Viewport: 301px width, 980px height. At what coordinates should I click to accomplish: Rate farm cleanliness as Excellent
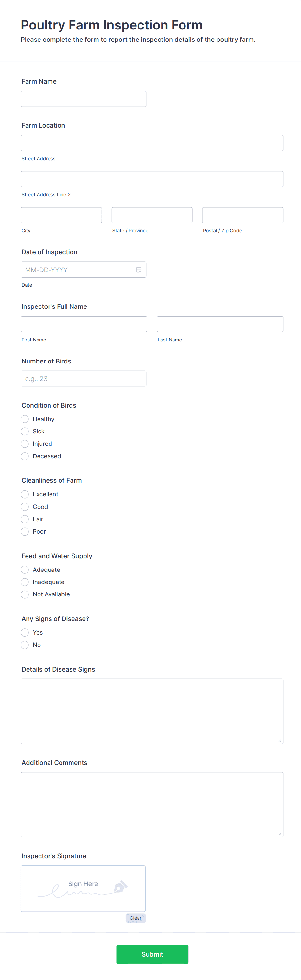(x=25, y=494)
